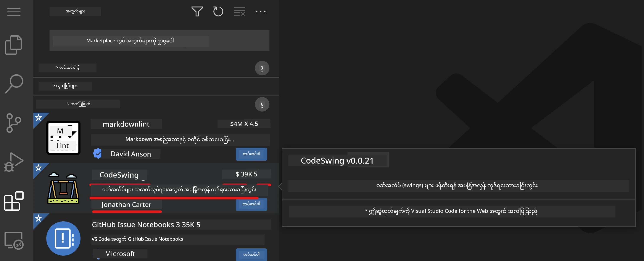Viewport: 644px width, 261px height.
Task: Click the markdownlint extension icon
Action: (63, 138)
